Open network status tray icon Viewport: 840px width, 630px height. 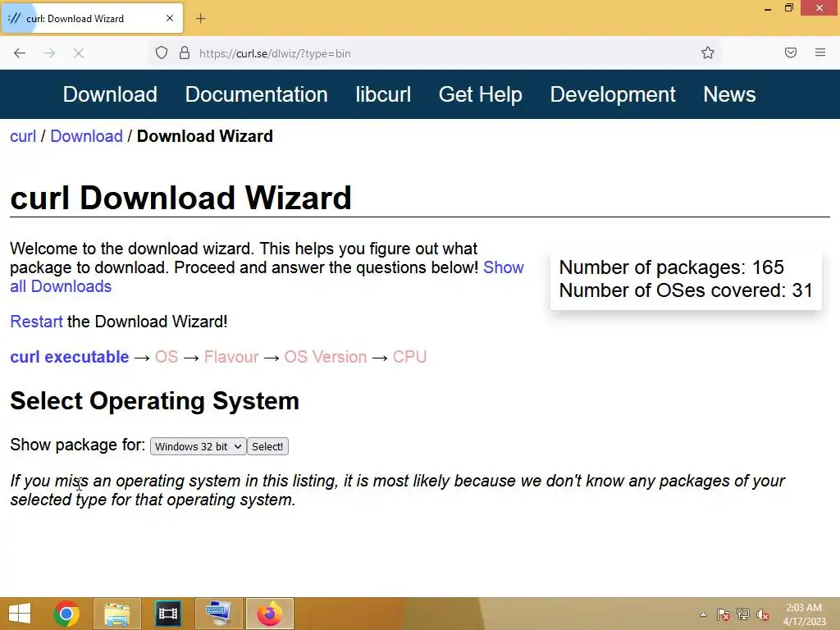pyautogui.click(x=743, y=614)
